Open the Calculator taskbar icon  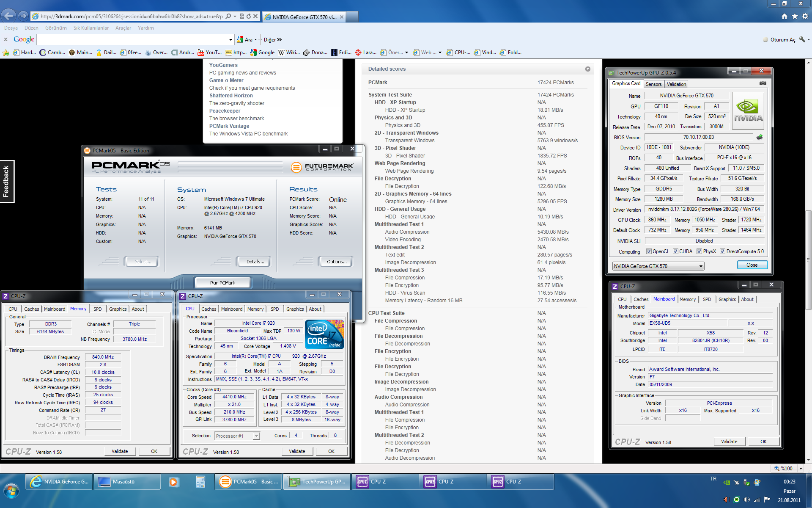[200, 482]
